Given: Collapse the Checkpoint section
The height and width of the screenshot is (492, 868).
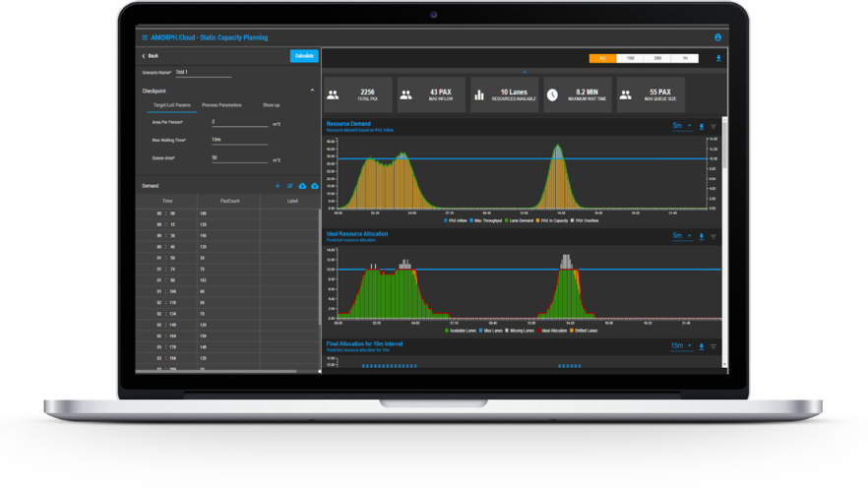Looking at the screenshot, I should pos(312,91).
